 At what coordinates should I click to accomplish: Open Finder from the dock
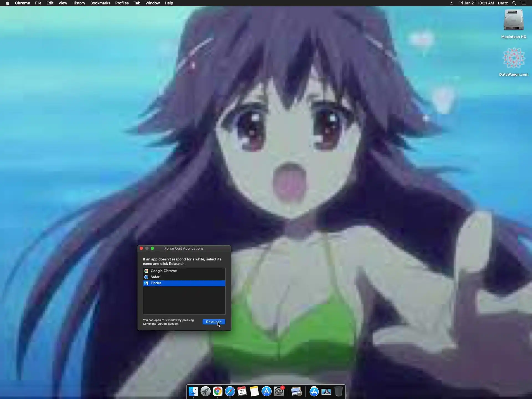click(x=193, y=391)
